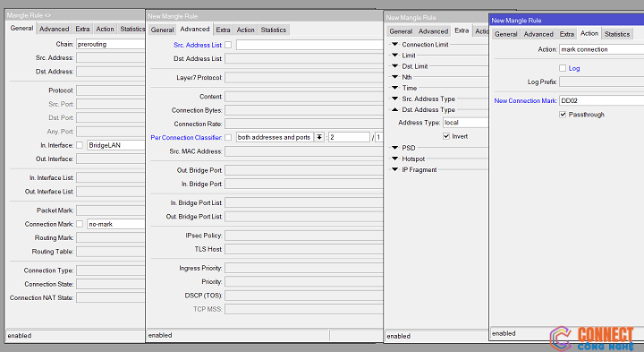Image resolution: width=644 pixels, height=352 pixels.
Task: Collapse the Dst. Address Type section
Action: [395, 110]
